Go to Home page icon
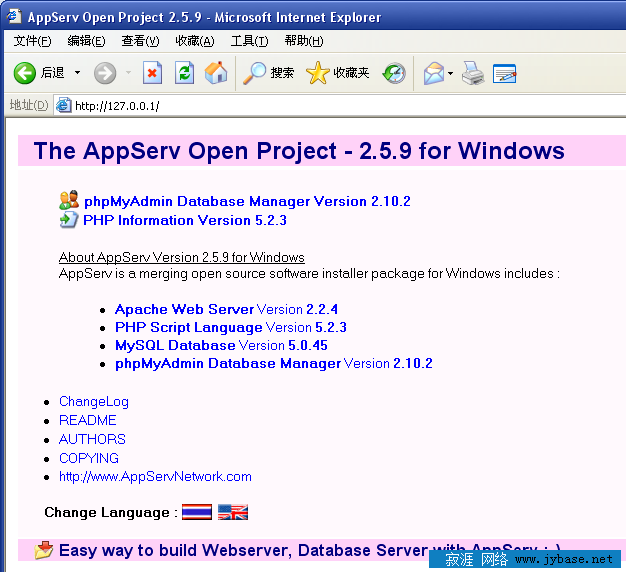Screen dimensions: 626x572 (216, 73)
